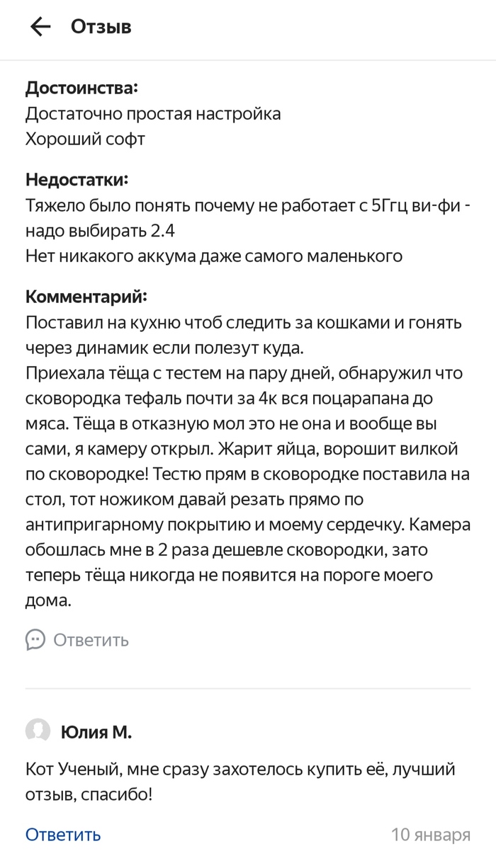Viewport: 496px width, 868px height.
Task: Click the line Достаточно простая настройка
Action: pos(153,113)
